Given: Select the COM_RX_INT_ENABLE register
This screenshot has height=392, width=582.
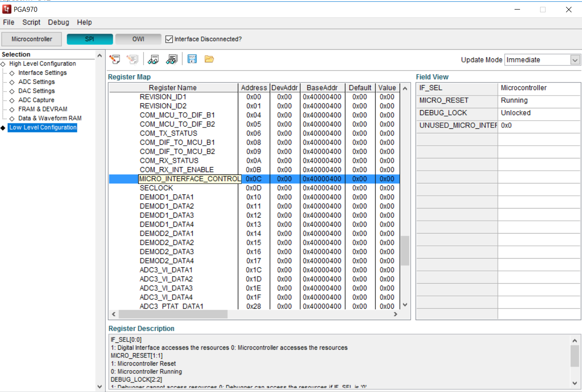Looking at the screenshot, I should tap(254, 170).
